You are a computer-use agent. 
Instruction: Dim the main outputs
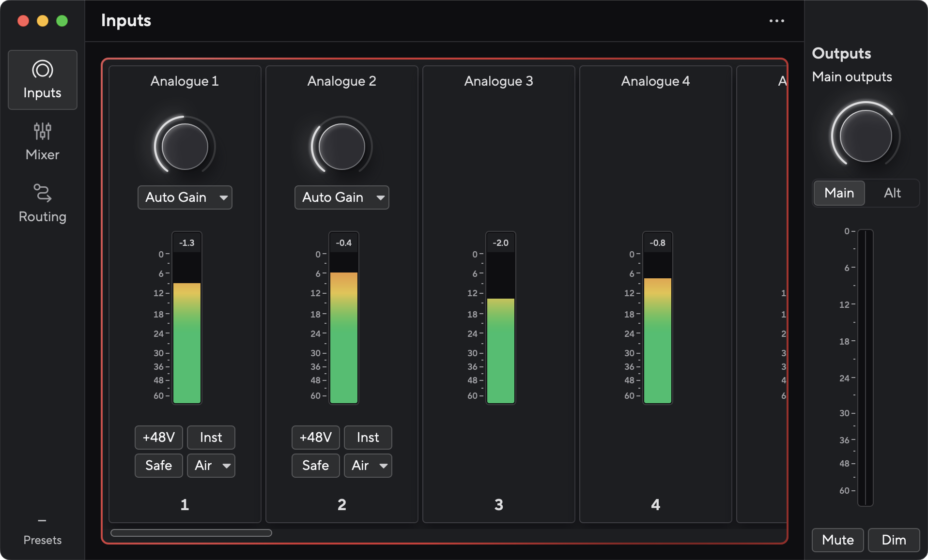click(x=894, y=540)
